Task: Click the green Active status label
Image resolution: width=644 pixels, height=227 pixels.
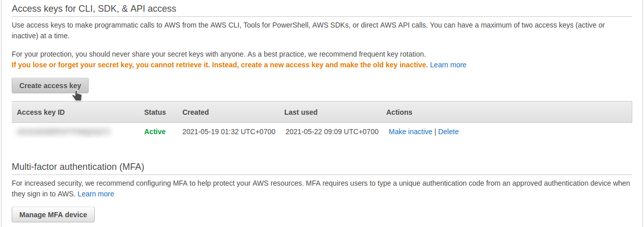Action: tap(155, 132)
